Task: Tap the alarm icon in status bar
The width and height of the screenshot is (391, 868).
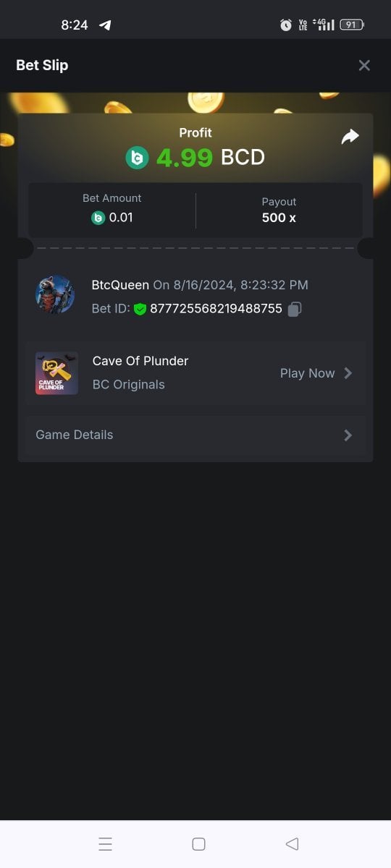Action: 286,25
